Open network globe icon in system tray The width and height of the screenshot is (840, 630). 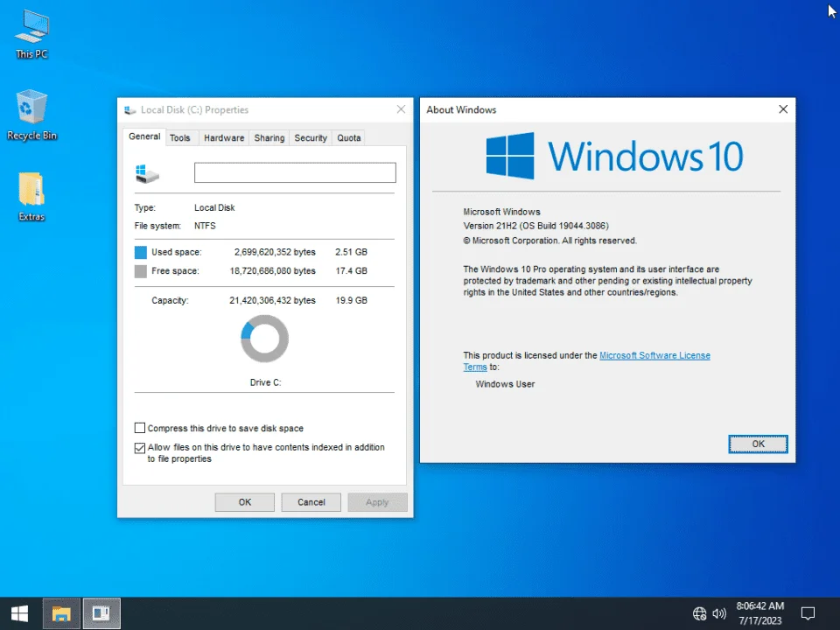(x=699, y=613)
